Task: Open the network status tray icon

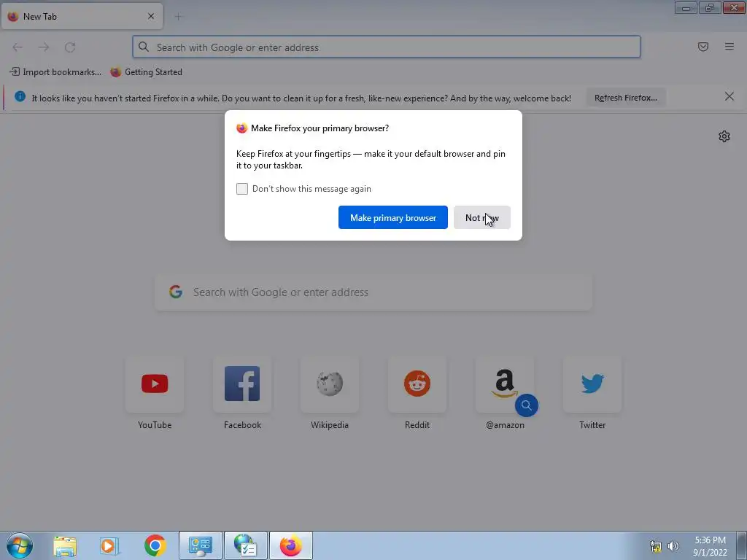Action: click(656, 546)
